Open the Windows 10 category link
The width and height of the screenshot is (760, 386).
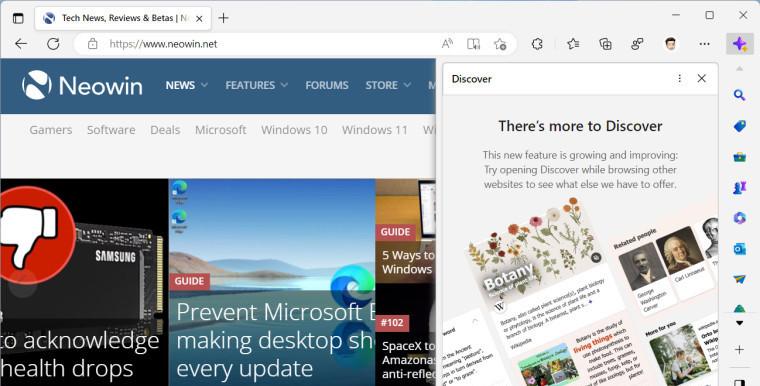coord(294,130)
